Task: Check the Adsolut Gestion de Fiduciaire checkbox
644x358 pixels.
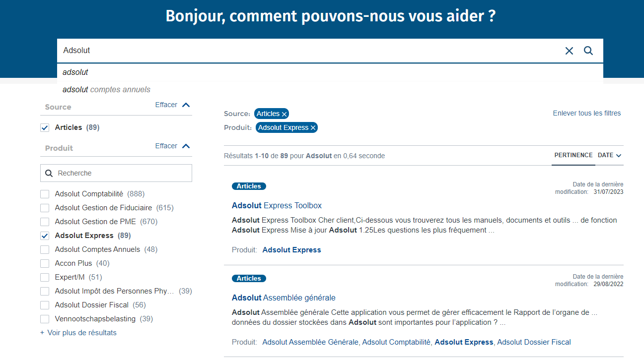Action: pyautogui.click(x=45, y=208)
